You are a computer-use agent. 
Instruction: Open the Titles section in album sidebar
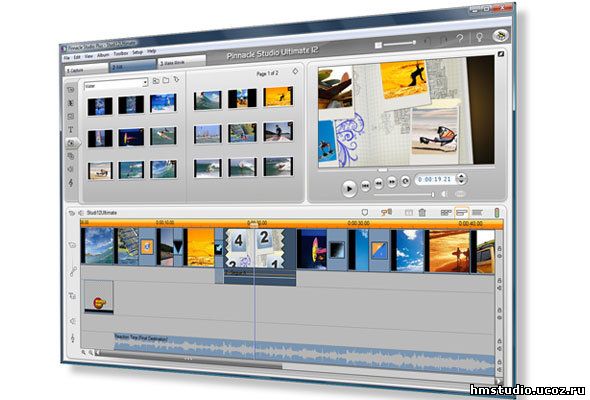click(70, 130)
